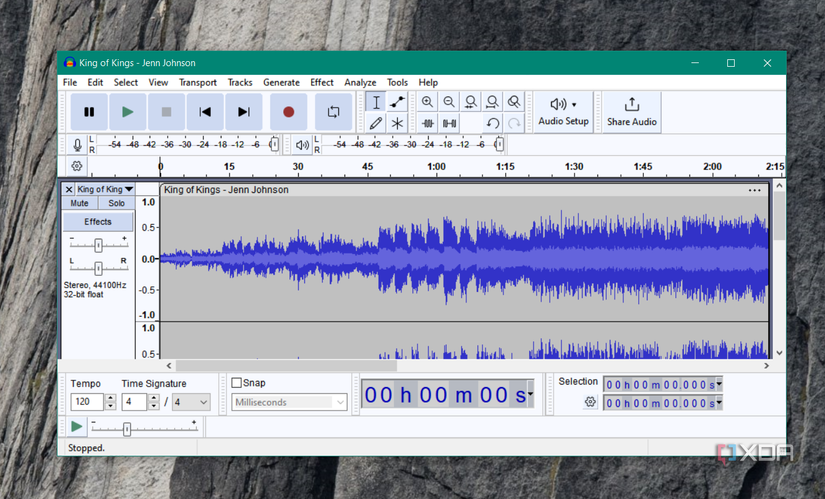Open the Generate menu
The width and height of the screenshot is (825, 499).
[281, 83]
